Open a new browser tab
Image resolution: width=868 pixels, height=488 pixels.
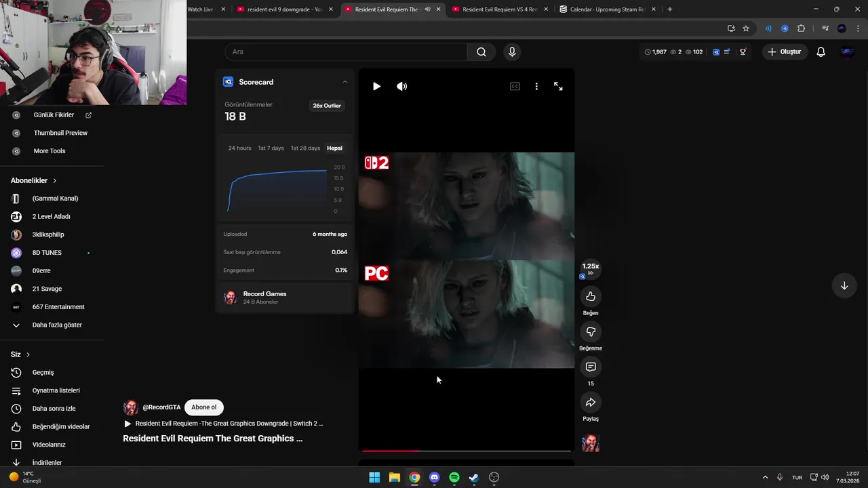pyautogui.click(x=670, y=9)
